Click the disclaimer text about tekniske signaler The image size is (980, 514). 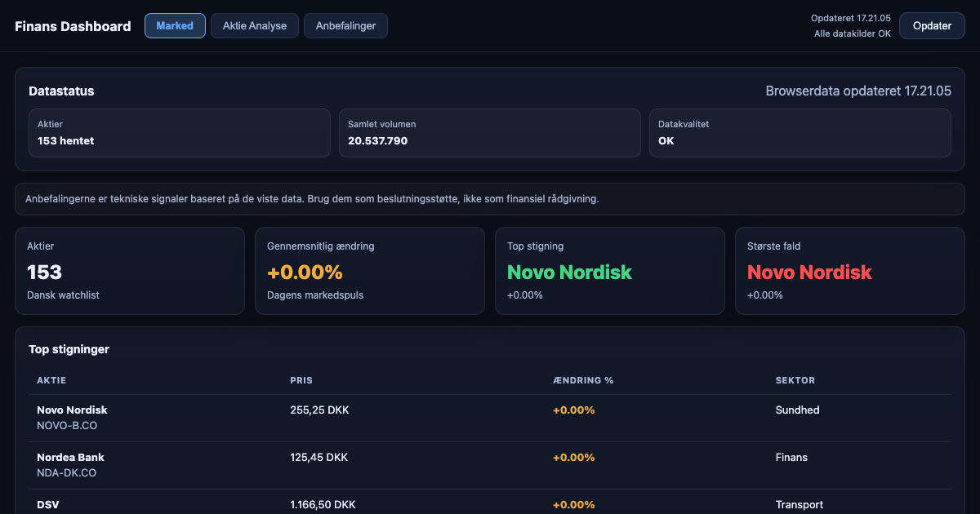(x=312, y=199)
